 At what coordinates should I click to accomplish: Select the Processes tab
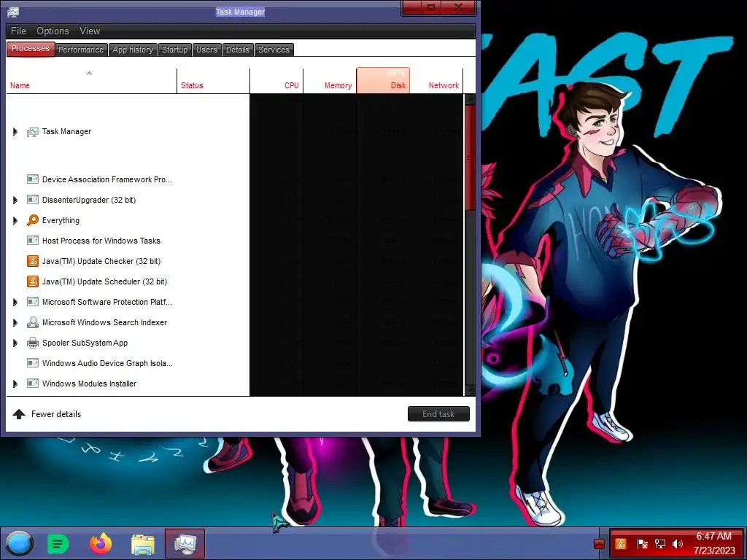[x=31, y=49]
